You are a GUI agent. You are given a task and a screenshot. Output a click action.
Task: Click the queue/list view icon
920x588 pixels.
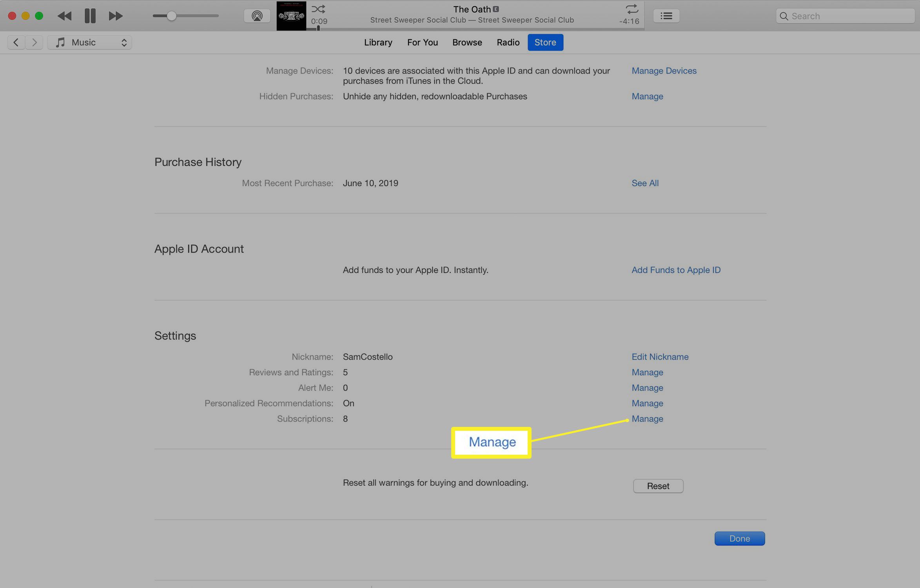666,15
